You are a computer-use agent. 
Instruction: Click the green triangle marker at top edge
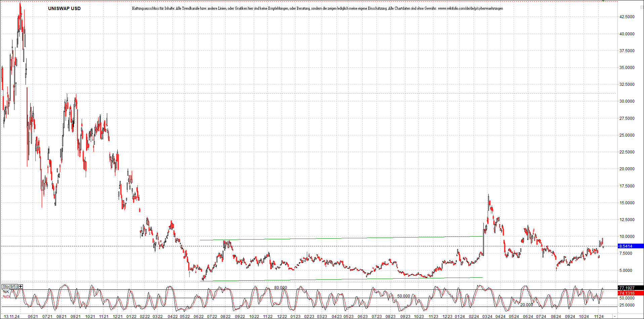click(604, 1)
